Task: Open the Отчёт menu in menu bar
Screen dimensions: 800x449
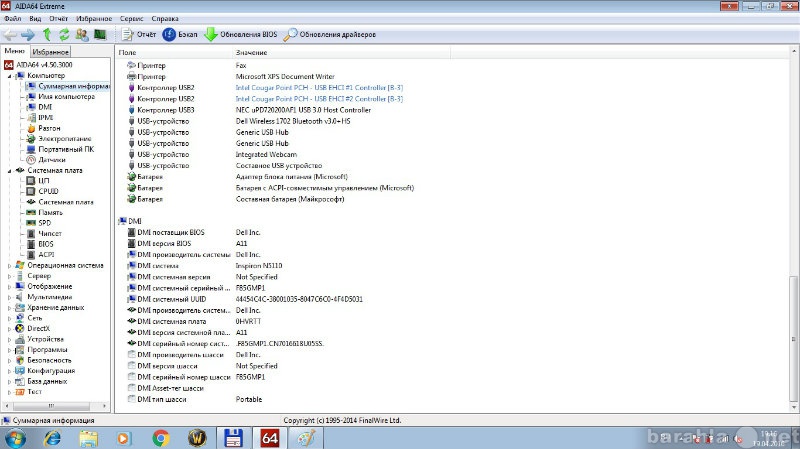Action: pyautogui.click(x=59, y=18)
